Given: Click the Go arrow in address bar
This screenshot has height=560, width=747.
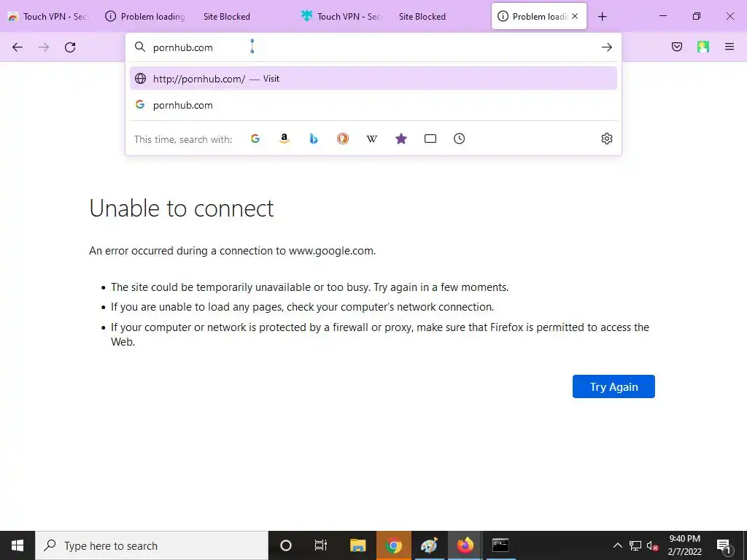Looking at the screenshot, I should click(x=606, y=47).
